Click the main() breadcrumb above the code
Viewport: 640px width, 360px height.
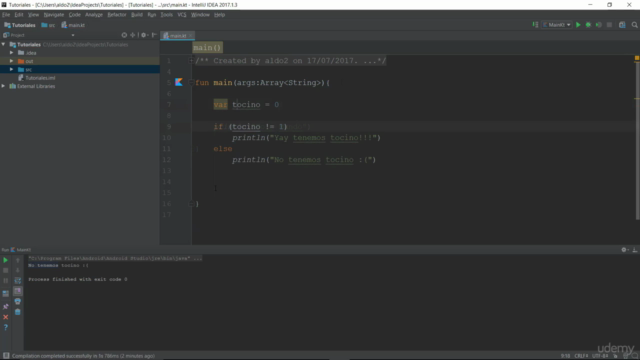[x=207, y=48]
